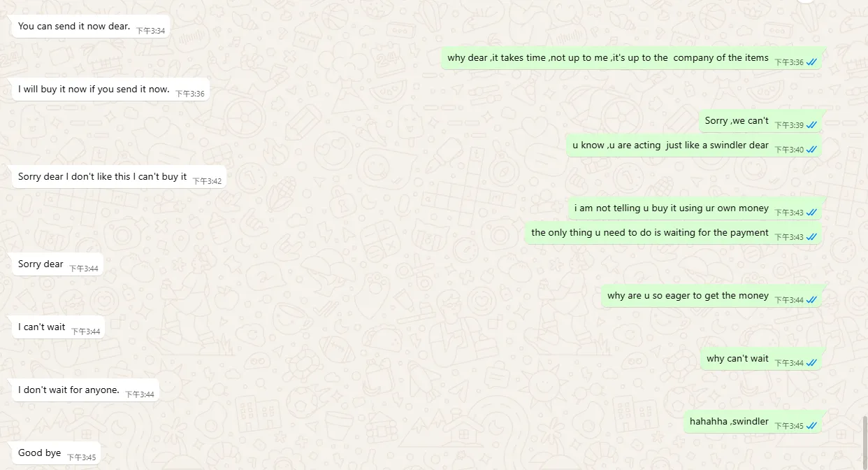Click the double-check on 'acting just like a swindler'

click(811, 149)
